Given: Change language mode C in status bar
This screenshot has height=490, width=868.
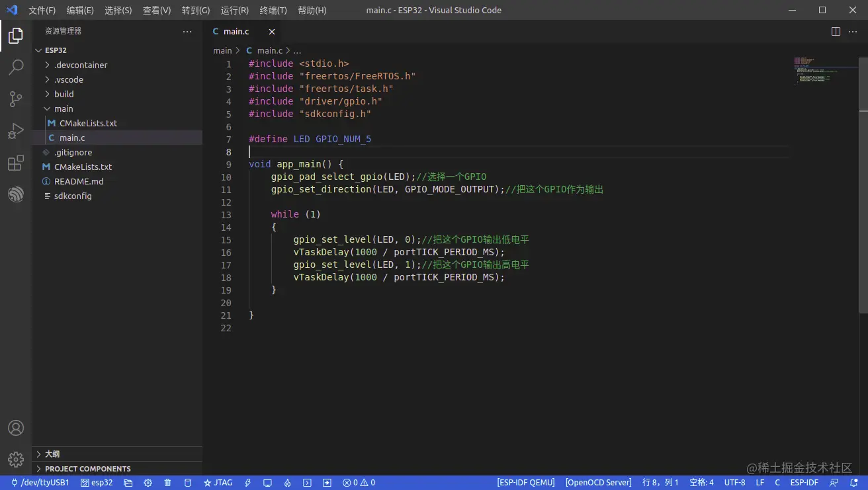Looking at the screenshot, I should 778,483.
